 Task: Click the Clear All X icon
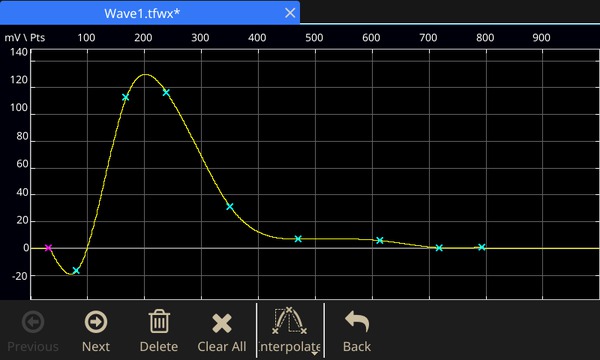click(222, 323)
